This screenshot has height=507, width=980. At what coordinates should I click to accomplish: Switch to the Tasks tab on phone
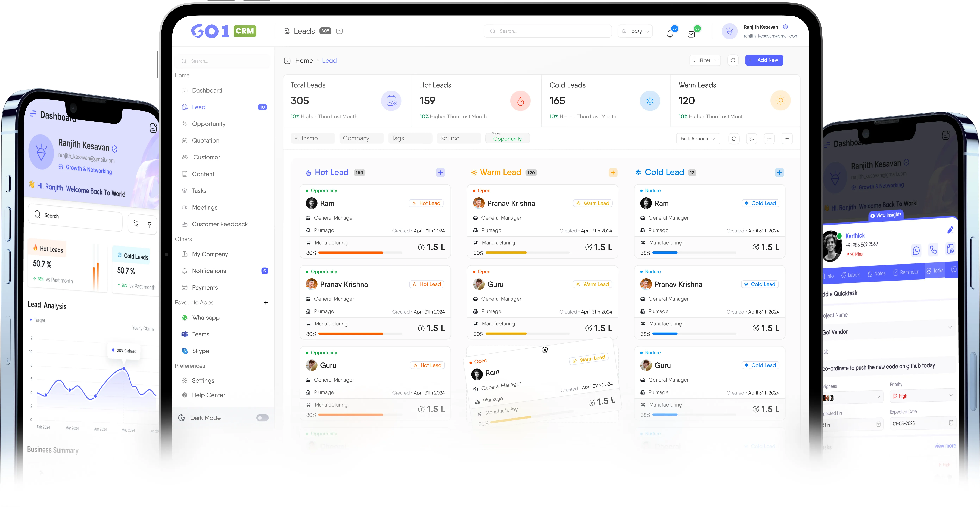click(935, 271)
